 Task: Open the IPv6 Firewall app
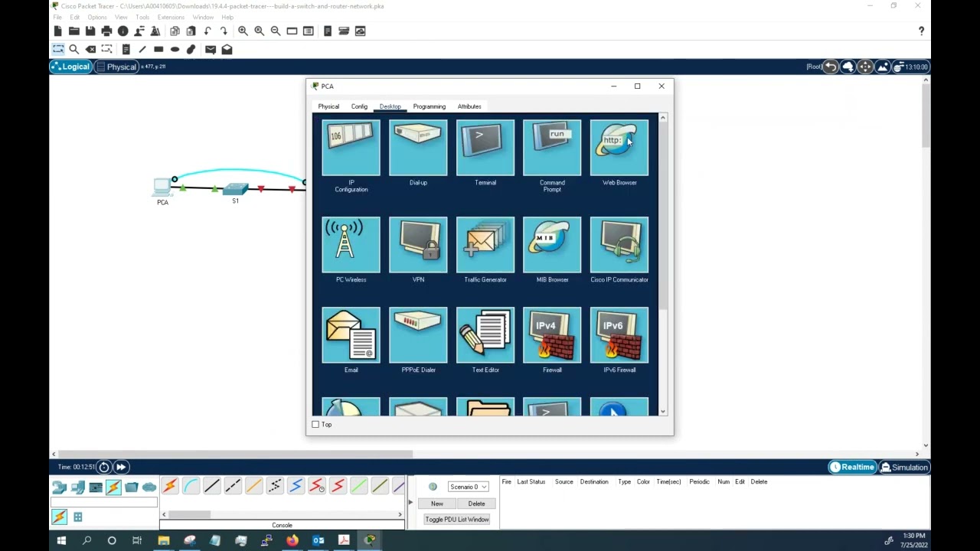(x=619, y=335)
